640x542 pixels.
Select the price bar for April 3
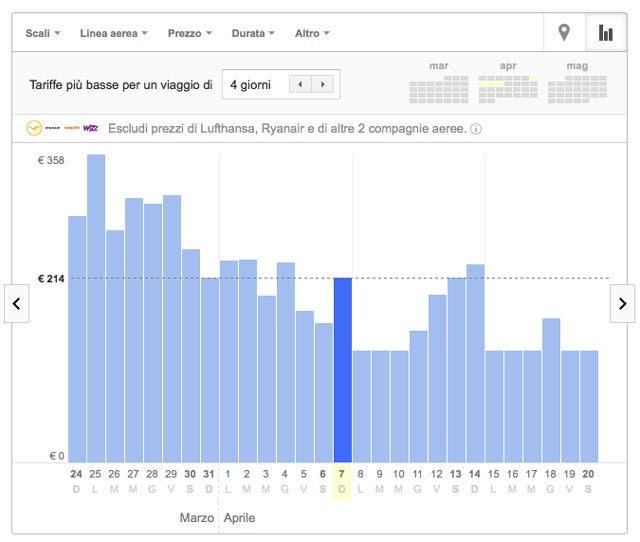(267, 379)
